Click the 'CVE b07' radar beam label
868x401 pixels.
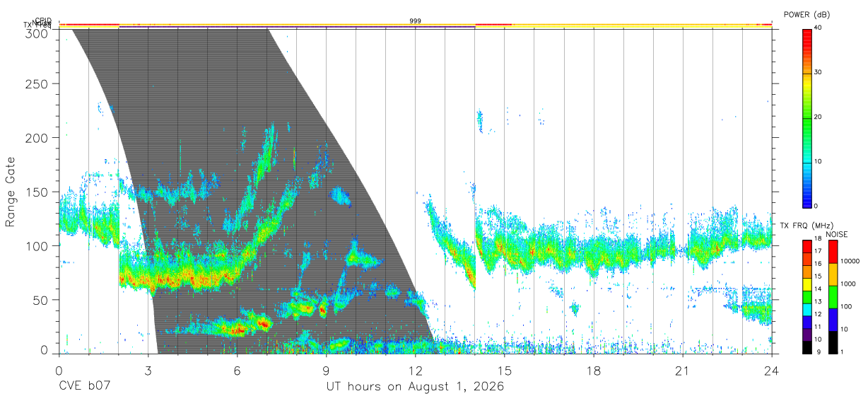(84, 388)
